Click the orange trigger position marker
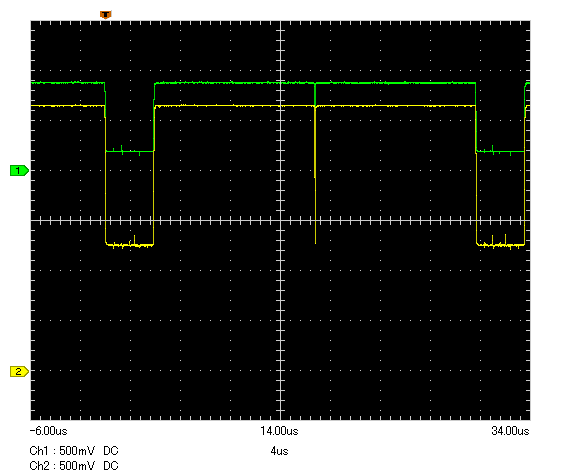 point(106,15)
